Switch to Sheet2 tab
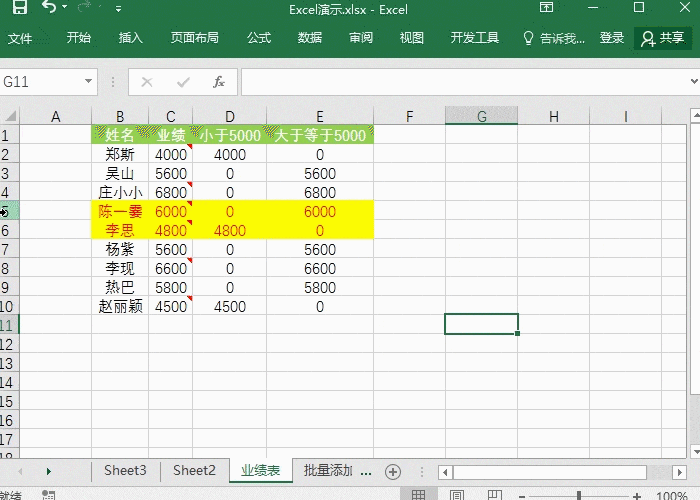This screenshot has height=500, width=700. coord(194,471)
